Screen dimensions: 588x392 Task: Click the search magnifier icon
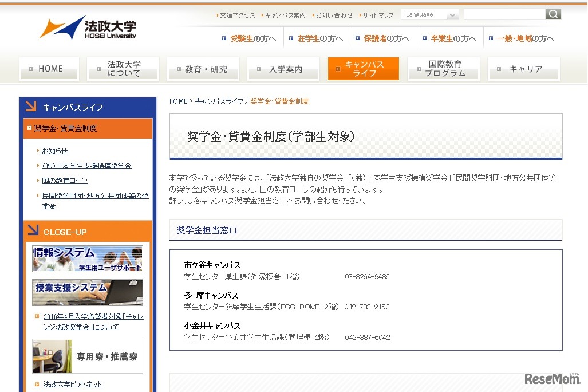pos(553,13)
